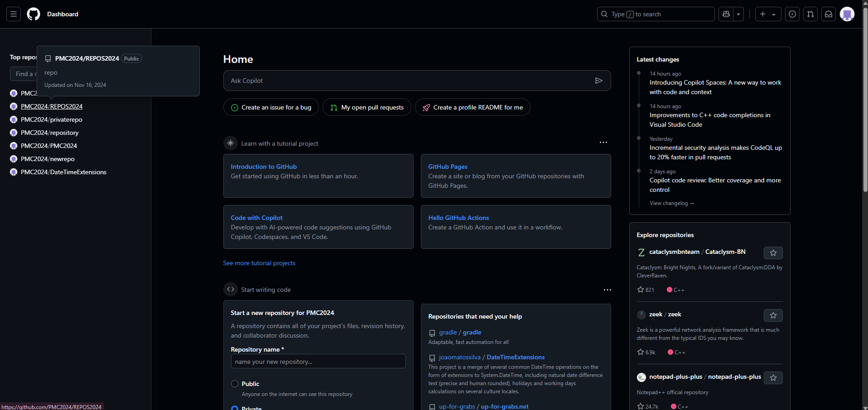Image resolution: width=868 pixels, height=410 pixels.
Task: Select the Public visibility radio button
Action: [235, 384]
